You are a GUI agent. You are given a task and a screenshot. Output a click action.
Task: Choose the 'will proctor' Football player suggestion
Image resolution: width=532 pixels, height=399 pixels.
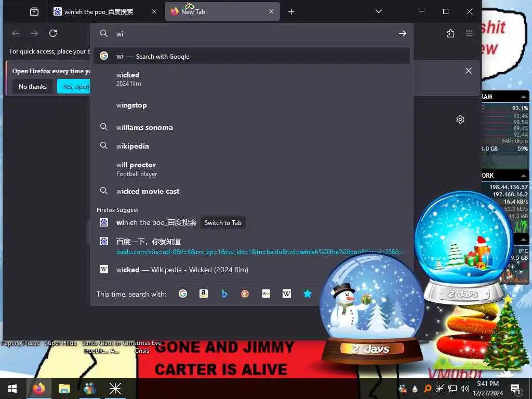coord(252,169)
